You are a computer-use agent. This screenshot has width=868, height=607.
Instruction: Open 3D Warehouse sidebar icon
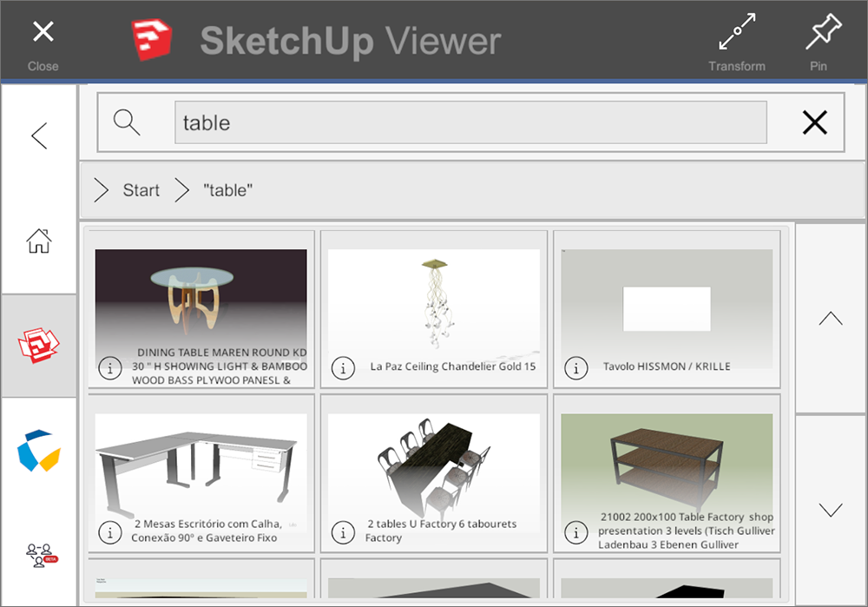[x=39, y=346]
